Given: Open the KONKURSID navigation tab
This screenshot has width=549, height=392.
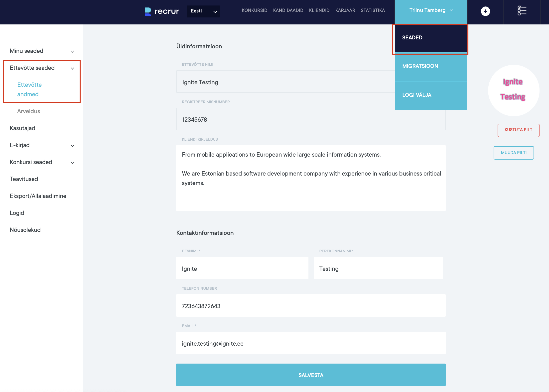Looking at the screenshot, I should click(254, 10).
